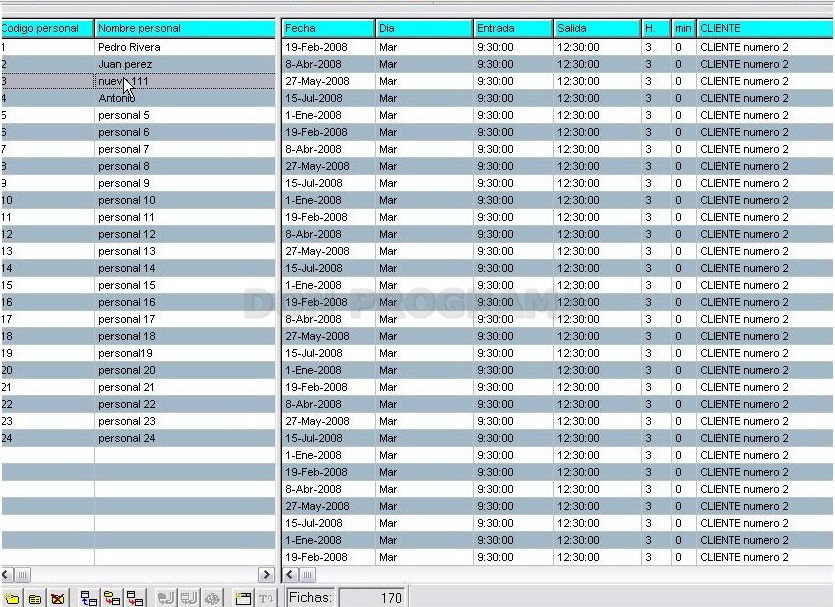835x607 pixels.
Task: Click the greyed text sort T icon
Action: pos(266,598)
